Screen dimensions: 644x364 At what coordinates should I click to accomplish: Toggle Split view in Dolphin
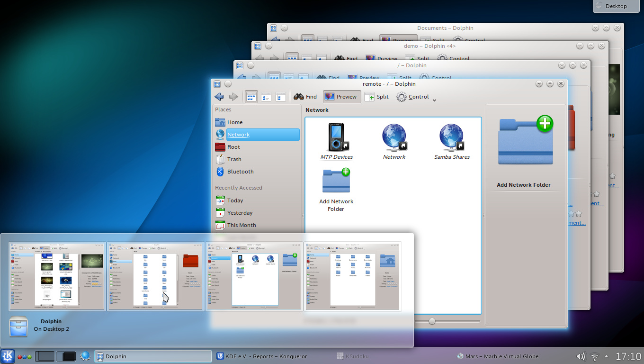click(x=376, y=96)
